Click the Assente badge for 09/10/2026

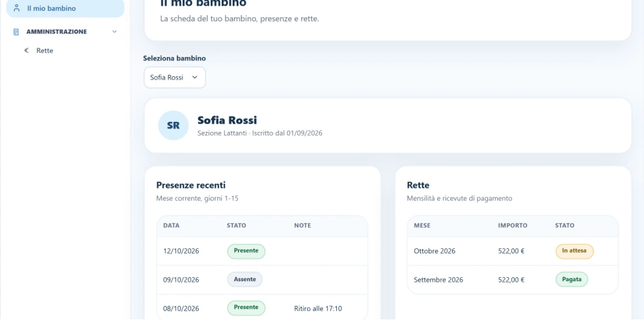[245, 280]
